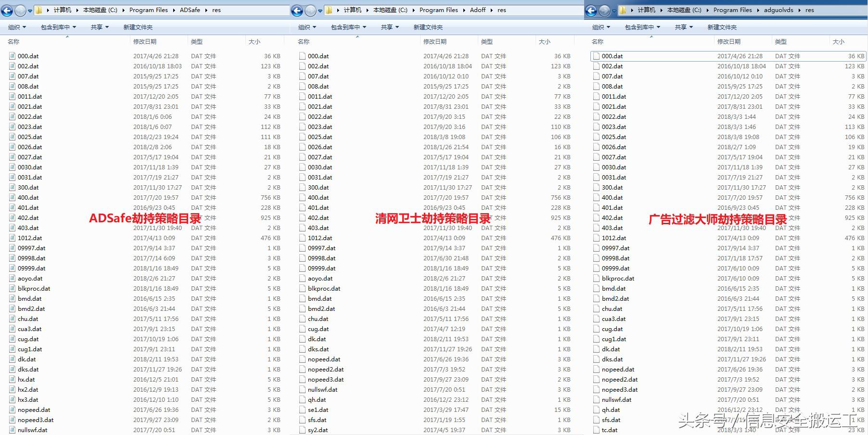
Task: Click the file icon of aoyo.dat in Adoff folder
Action: click(302, 279)
